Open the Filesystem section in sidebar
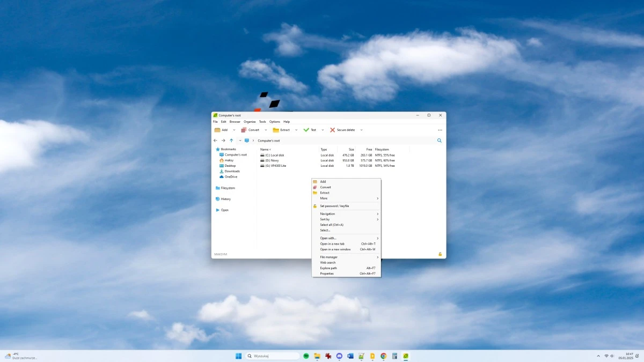The width and height of the screenshot is (644, 362). (225, 188)
